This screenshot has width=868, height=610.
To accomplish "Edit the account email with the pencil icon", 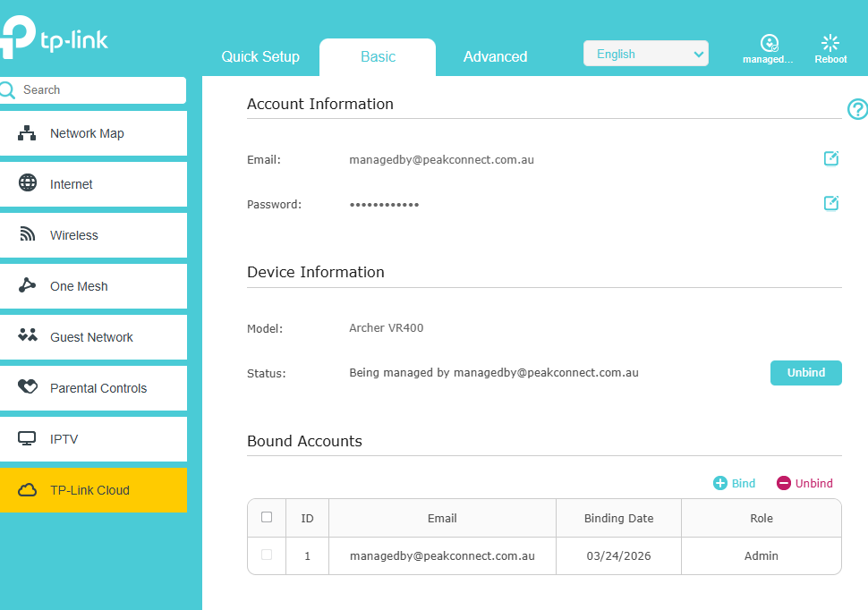I will pyautogui.click(x=831, y=158).
